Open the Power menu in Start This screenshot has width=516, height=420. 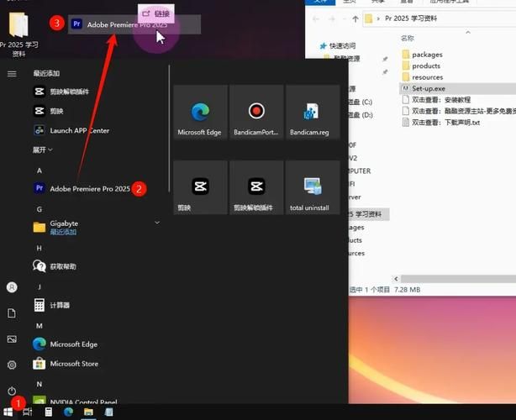point(12,391)
